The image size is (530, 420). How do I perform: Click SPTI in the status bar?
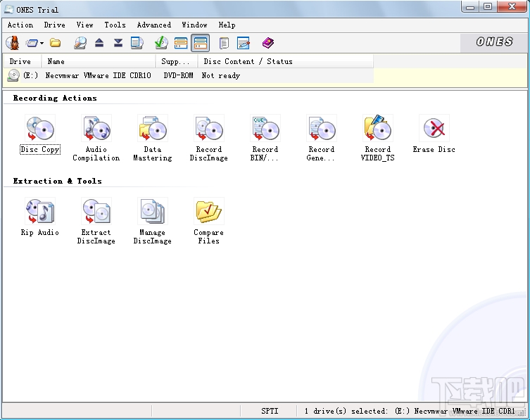pyautogui.click(x=270, y=411)
